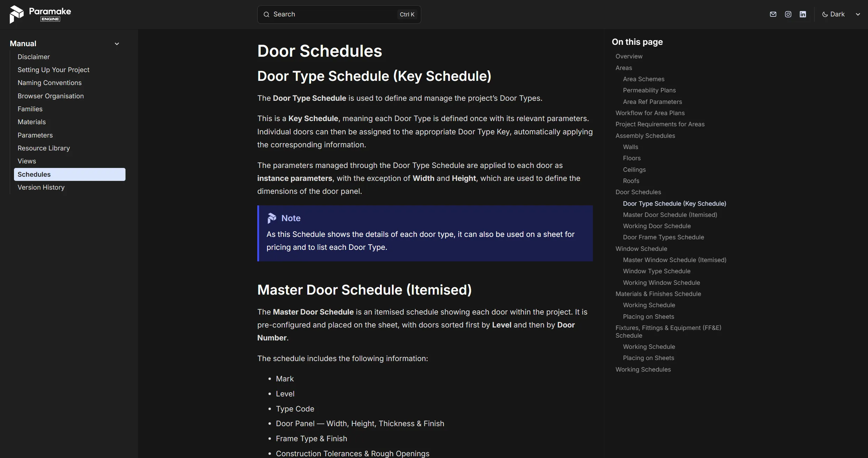Jump to Working Window Schedule
868x458 pixels.
coord(661,283)
